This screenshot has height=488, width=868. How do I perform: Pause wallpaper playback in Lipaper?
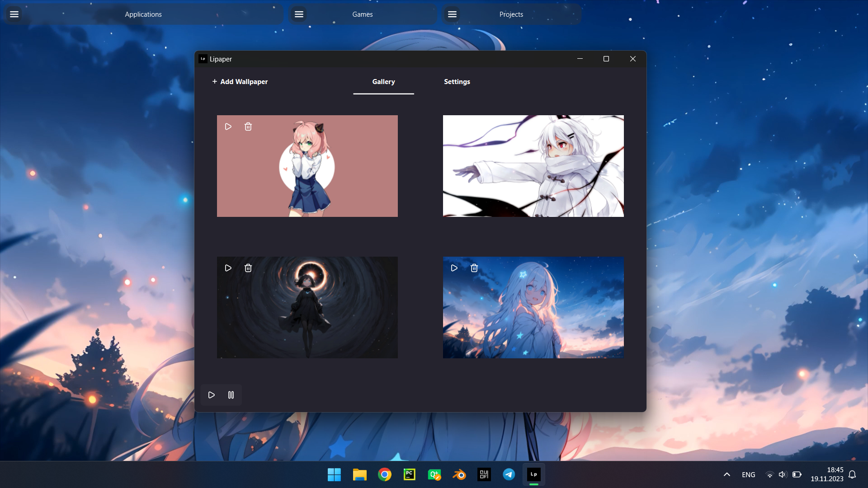click(231, 395)
